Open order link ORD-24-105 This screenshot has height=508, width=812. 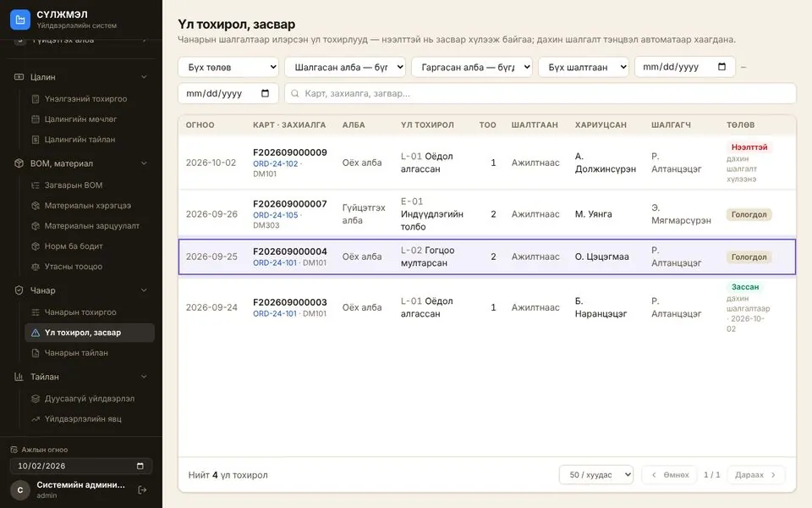point(276,215)
